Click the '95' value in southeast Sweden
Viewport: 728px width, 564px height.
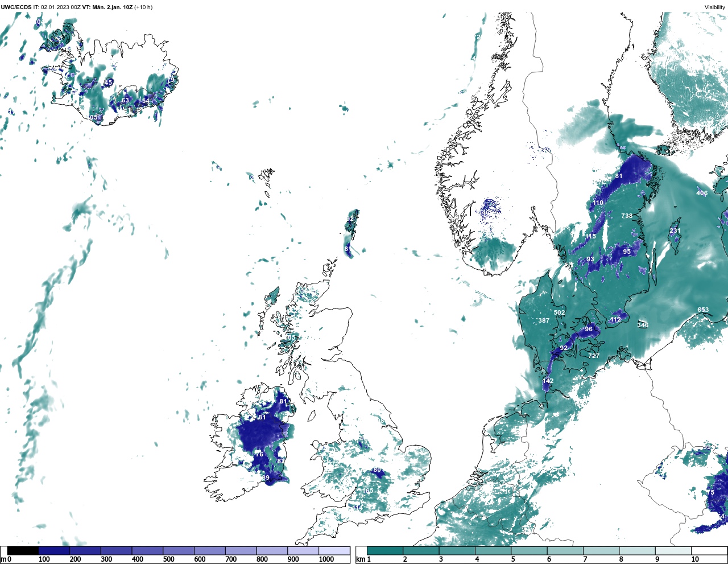click(x=627, y=252)
